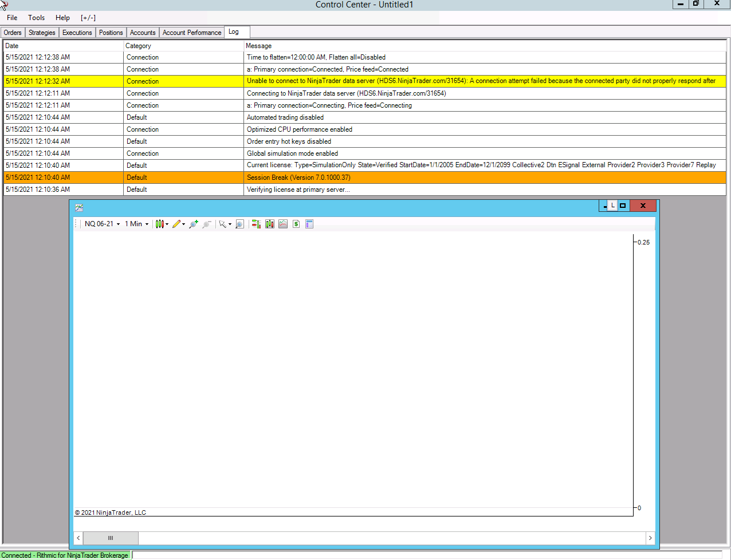Click the chart horizontal scrollbar thumb

tap(111, 538)
